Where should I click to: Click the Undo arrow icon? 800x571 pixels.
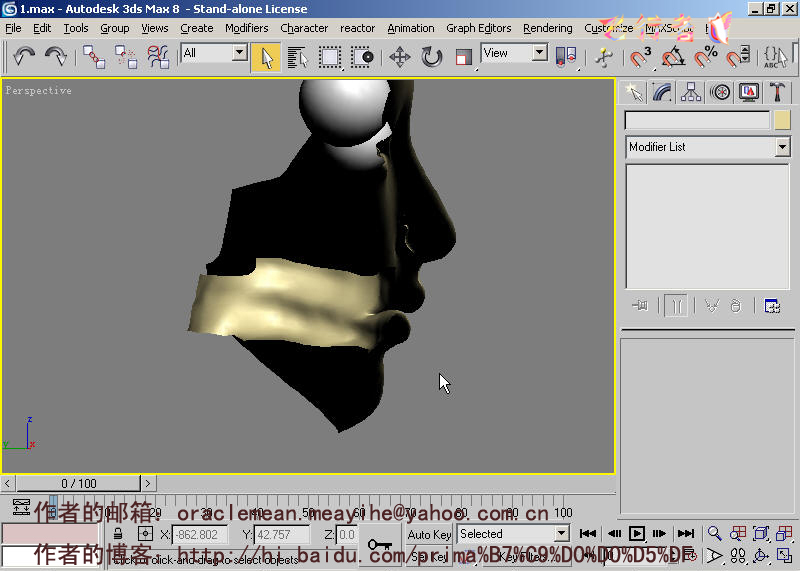click(x=24, y=56)
